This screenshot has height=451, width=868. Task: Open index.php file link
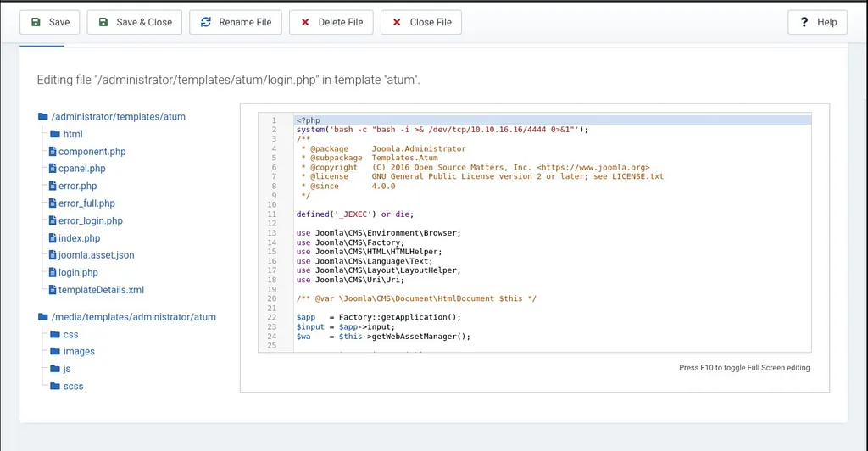click(x=79, y=238)
